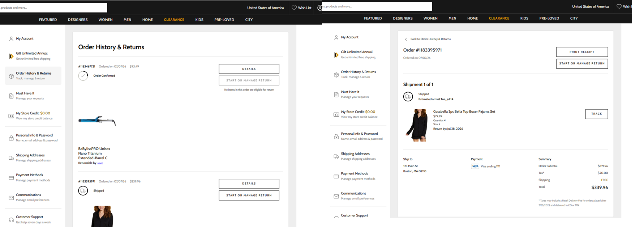644x227 pixels.
Task: Click Payment Methods card icon, right window
Action: (x=336, y=176)
